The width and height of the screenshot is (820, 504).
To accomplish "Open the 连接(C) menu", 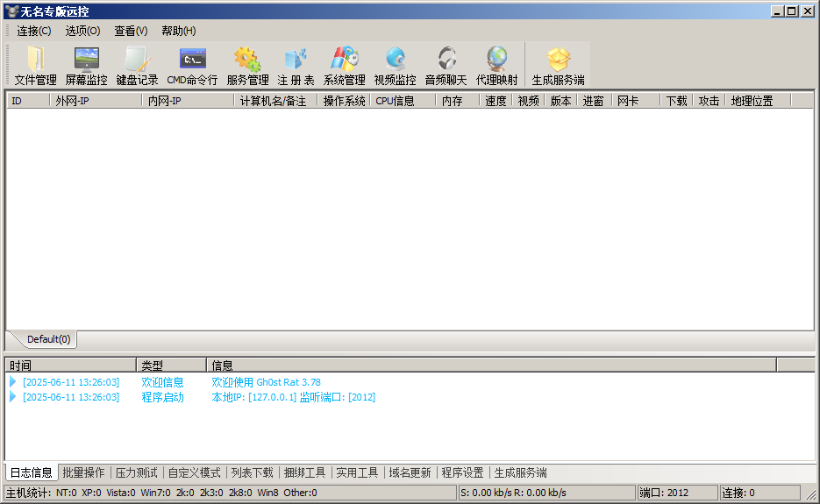I will pos(34,31).
